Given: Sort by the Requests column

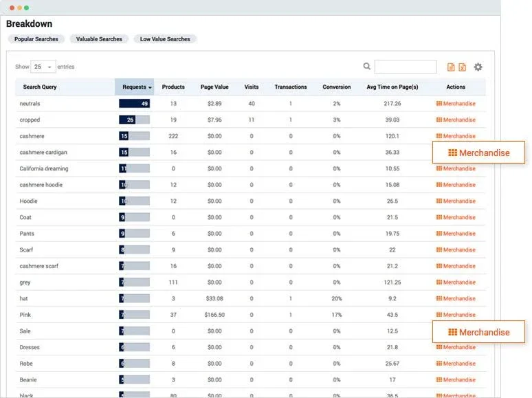Looking at the screenshot, I should tap(134, 87).
